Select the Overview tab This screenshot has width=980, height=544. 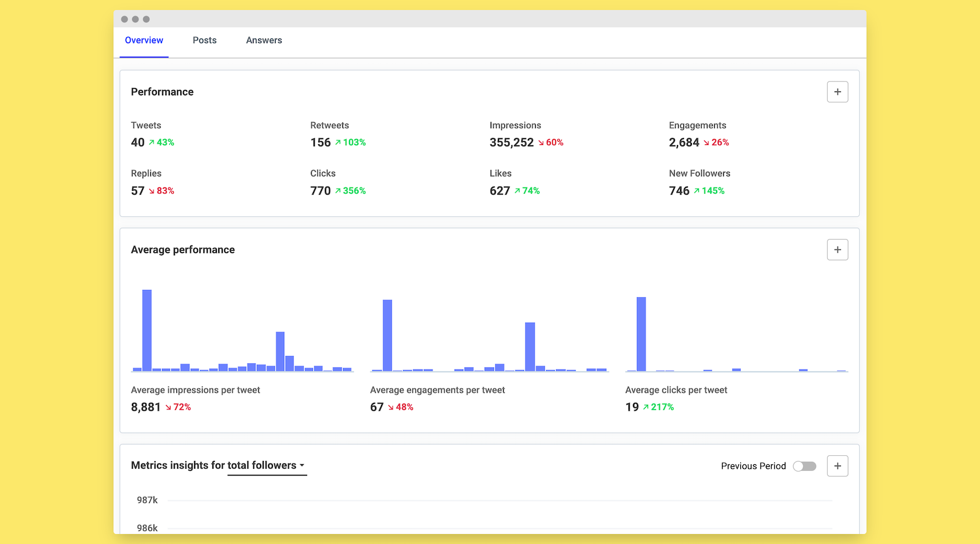point(144,40)
